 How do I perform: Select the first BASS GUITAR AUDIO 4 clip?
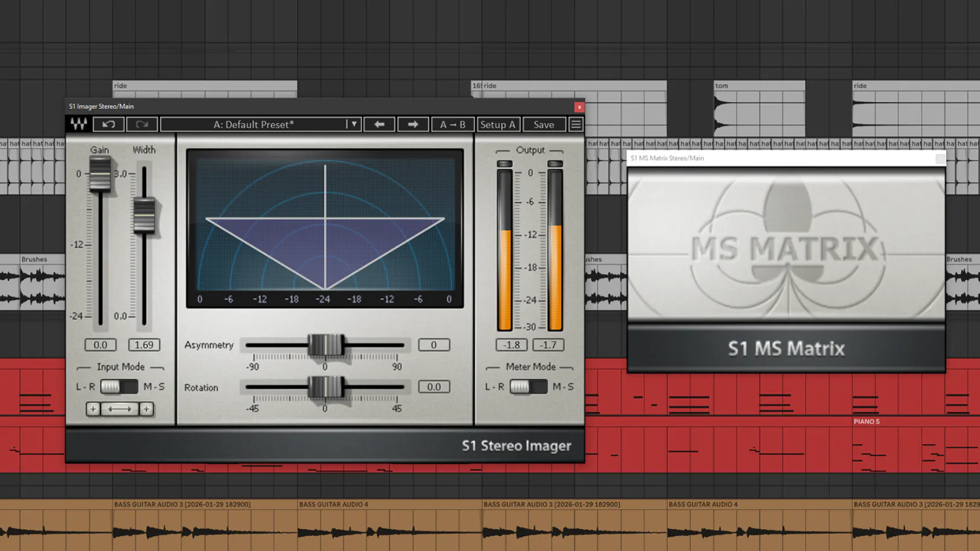pos(390,524)
